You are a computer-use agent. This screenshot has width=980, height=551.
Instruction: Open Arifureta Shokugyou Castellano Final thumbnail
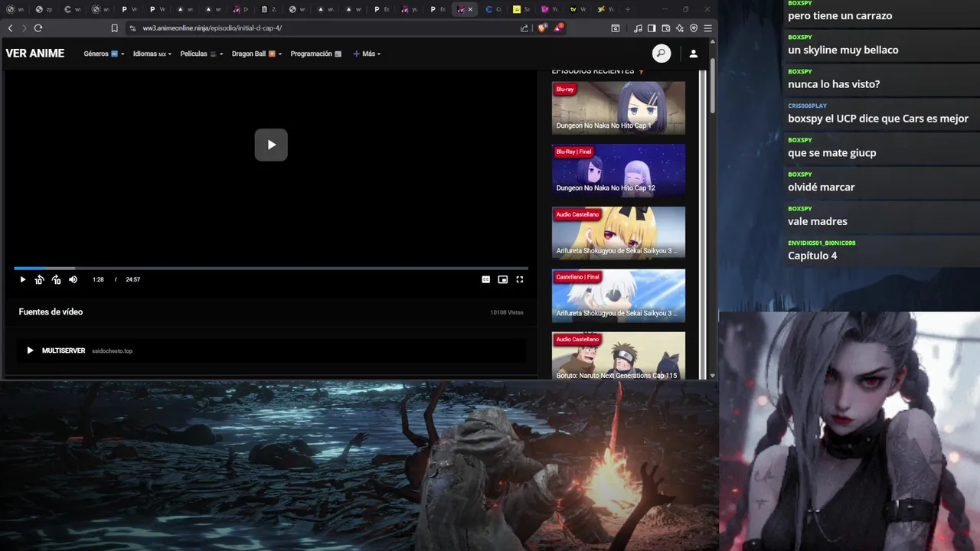pos(619,295)
